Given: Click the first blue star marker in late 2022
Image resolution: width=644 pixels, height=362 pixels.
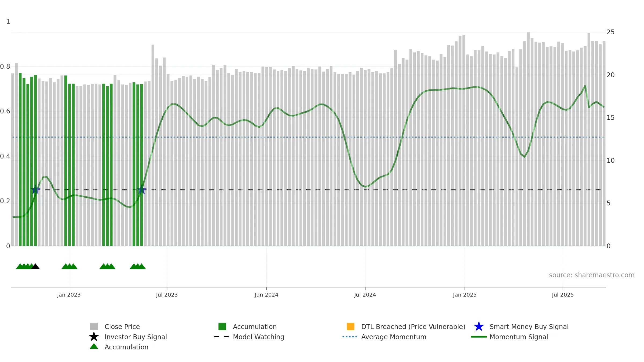Looking at the screenshot, I should tap(35, 190).
